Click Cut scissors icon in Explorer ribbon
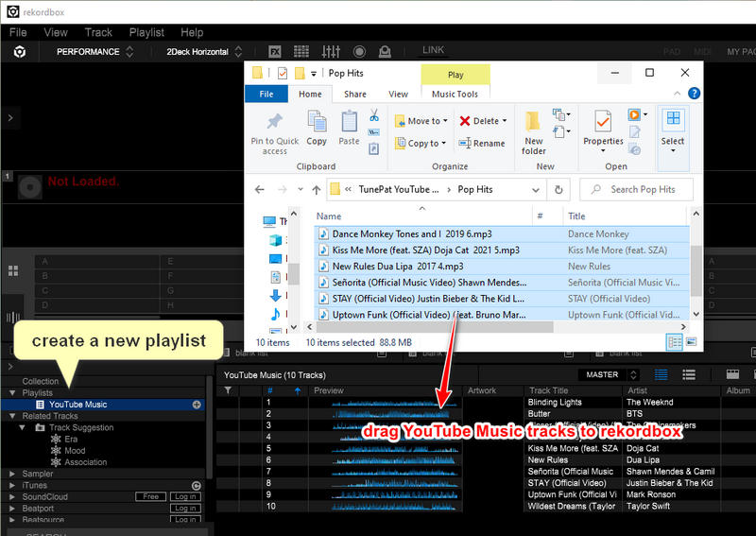Viewport: 756px width, 536px height. [x=374, y=115]
